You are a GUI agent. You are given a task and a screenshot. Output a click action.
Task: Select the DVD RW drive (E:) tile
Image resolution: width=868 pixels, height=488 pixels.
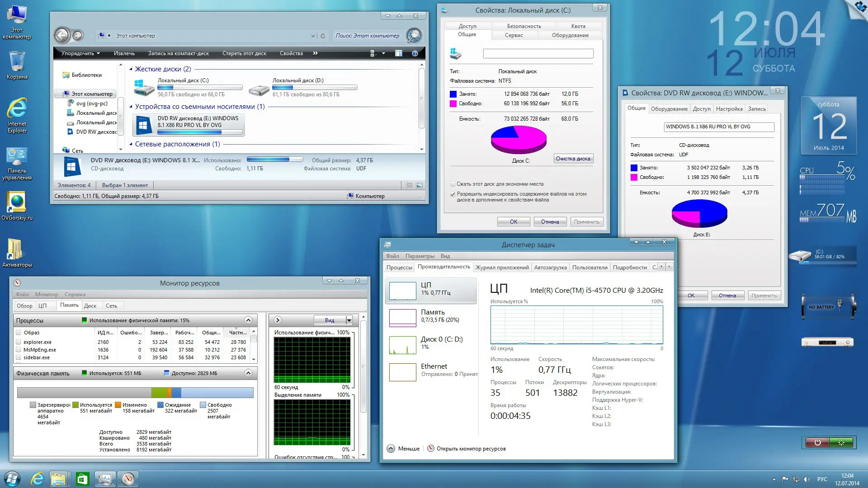(189, 125)
